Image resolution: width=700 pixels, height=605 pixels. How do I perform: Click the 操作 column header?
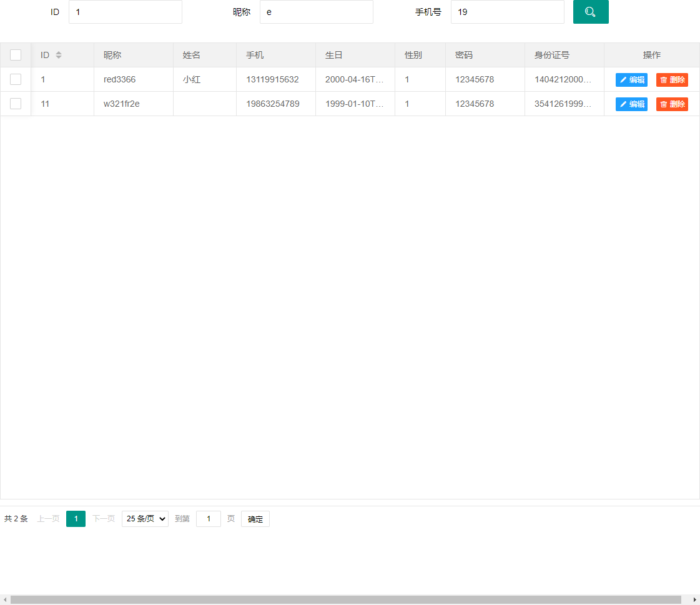click(x=652, y=55)
